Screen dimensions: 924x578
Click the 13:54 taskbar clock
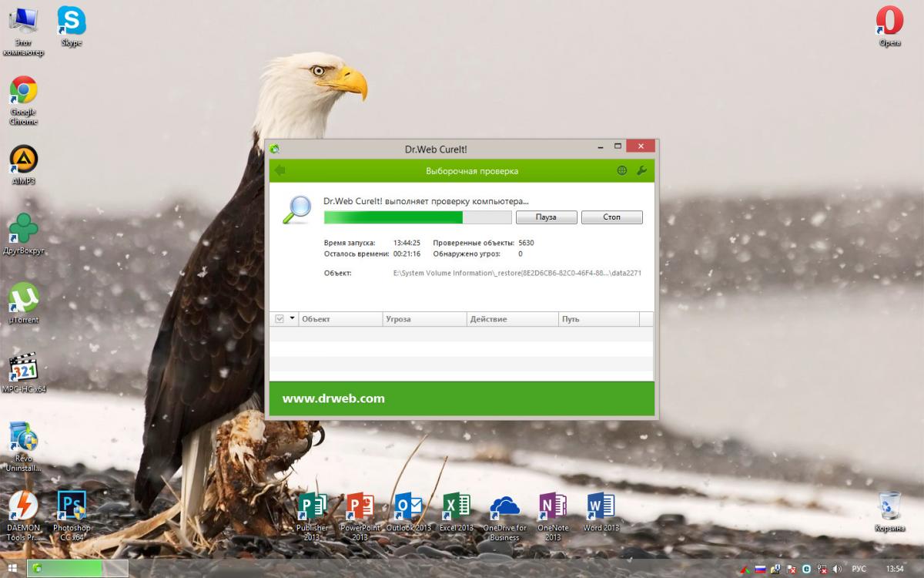click(x=895, y=569)
